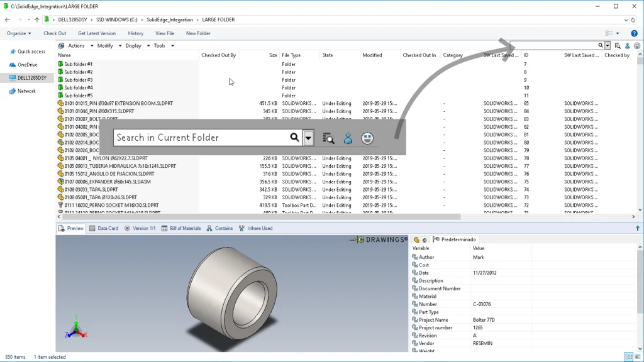Click the help smiley icon at the top-right corner
Screen dimensions: 644x362
coord(637,45)
